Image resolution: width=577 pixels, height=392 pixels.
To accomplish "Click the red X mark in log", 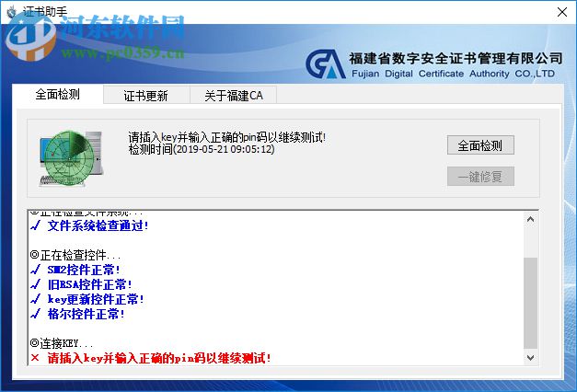I will coord(35,357).
